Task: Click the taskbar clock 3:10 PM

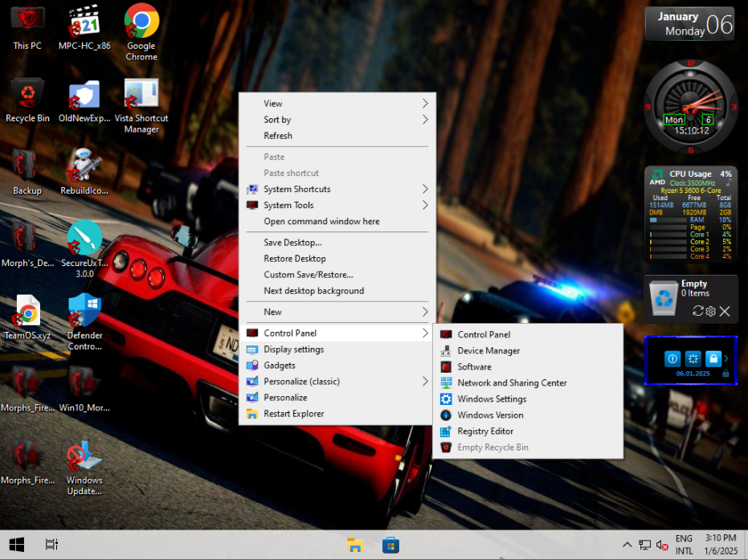Action: tap(721, 545)
